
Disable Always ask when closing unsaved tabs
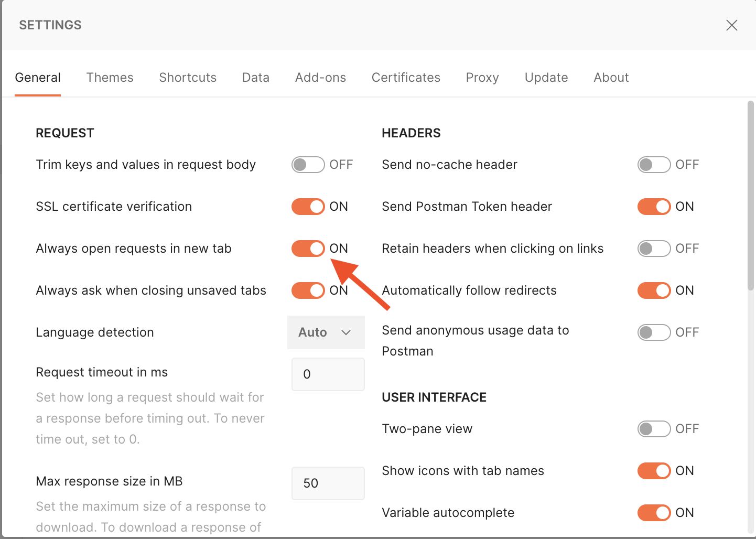308,290
